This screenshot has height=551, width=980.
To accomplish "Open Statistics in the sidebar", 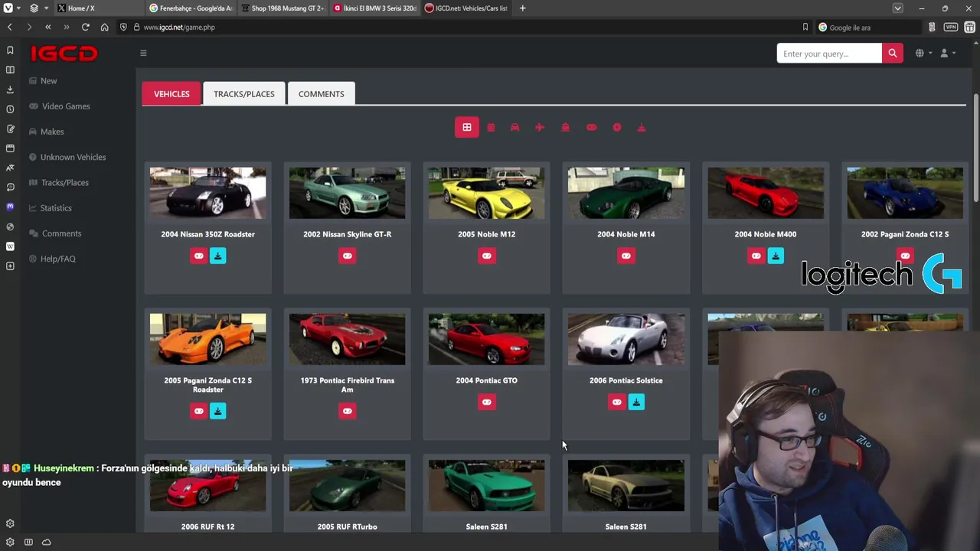I will click(x=51, y=208).
